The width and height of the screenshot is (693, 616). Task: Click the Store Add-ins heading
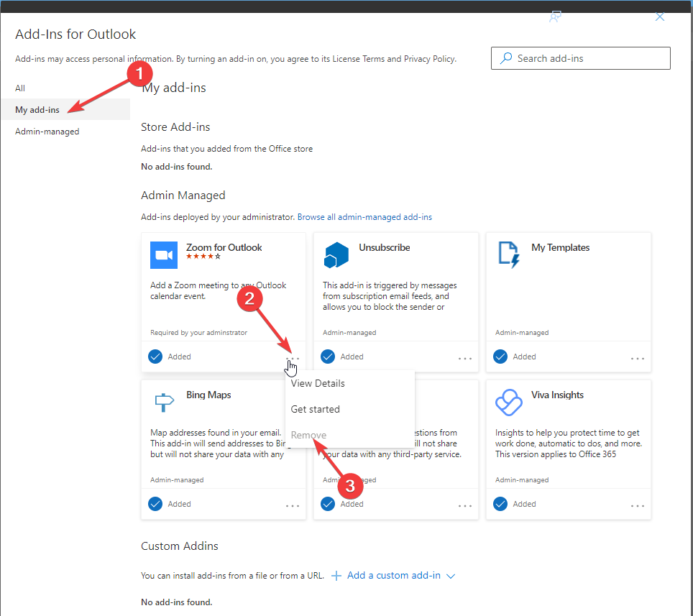(x=175, y=127)
